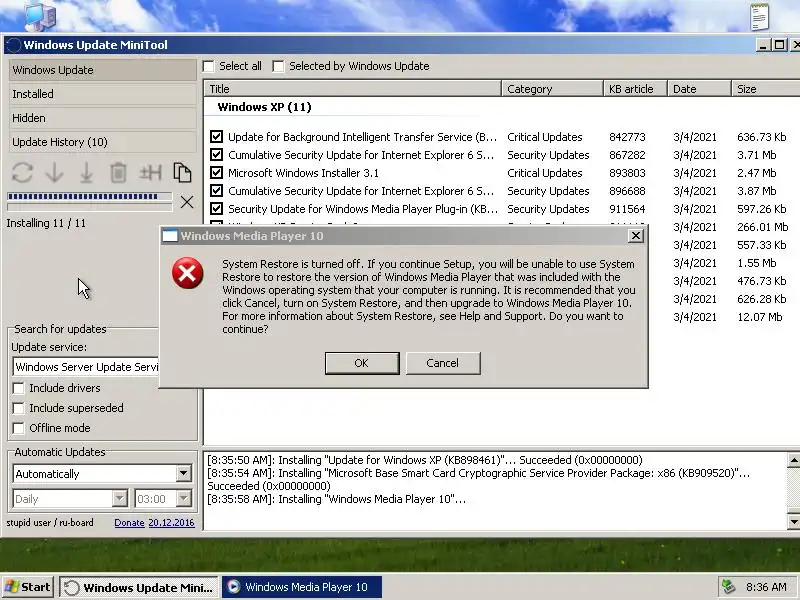Sort by the Date column header
Viewport: 800px width, 600px height.
click(x=699, y=89)
